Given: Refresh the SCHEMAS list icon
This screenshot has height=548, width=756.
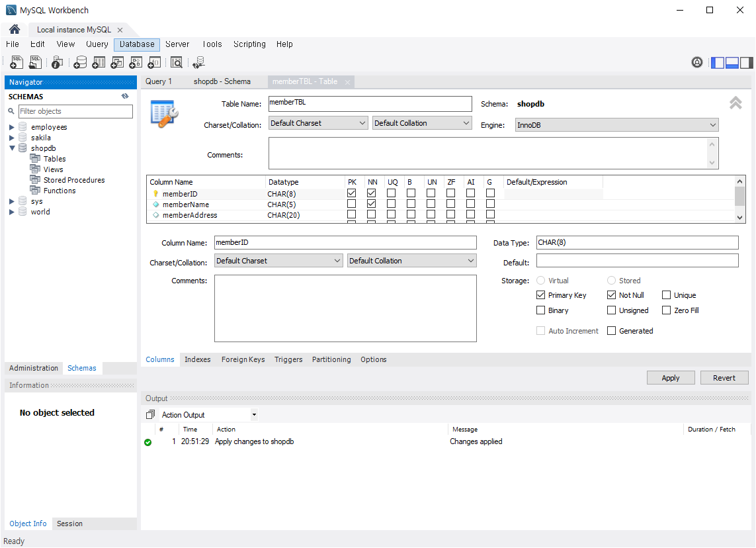Looking at the screenshot, I should (126, 96).
